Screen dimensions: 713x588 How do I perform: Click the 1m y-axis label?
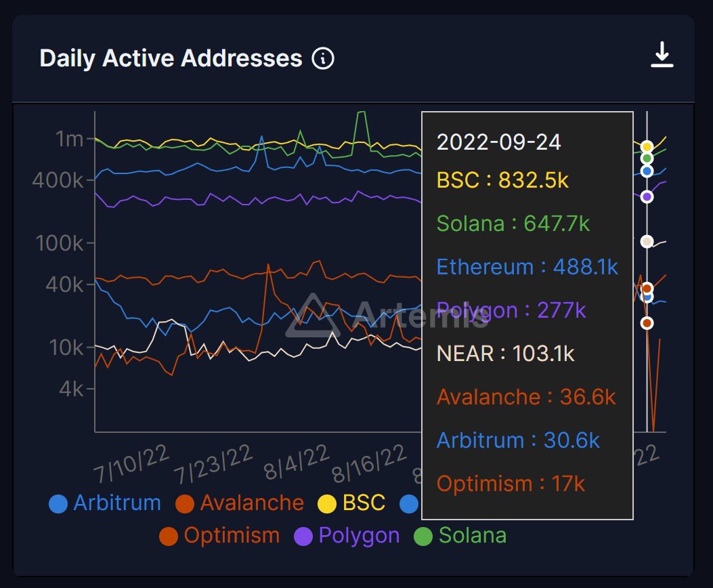coord(69,139)
